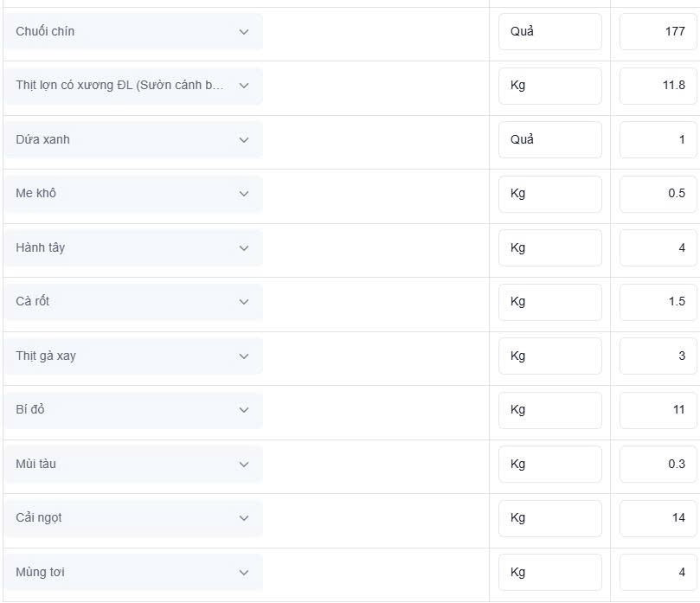Screen dimensions: 700x603
Task: Edit the 0.3 quantity for Mùi tàu
Action: (x=658, y=465)
